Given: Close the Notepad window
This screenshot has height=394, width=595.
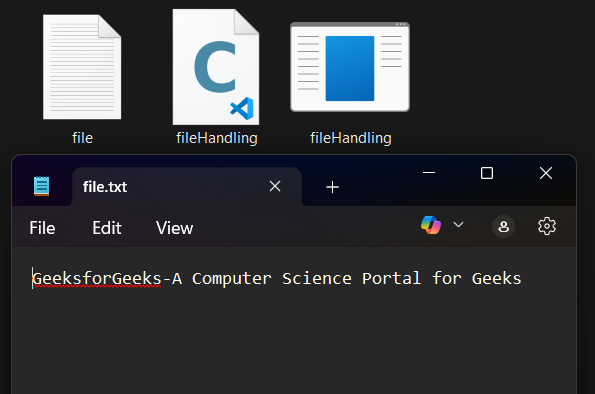Looking at the screenshot, I should pos(546,173).
